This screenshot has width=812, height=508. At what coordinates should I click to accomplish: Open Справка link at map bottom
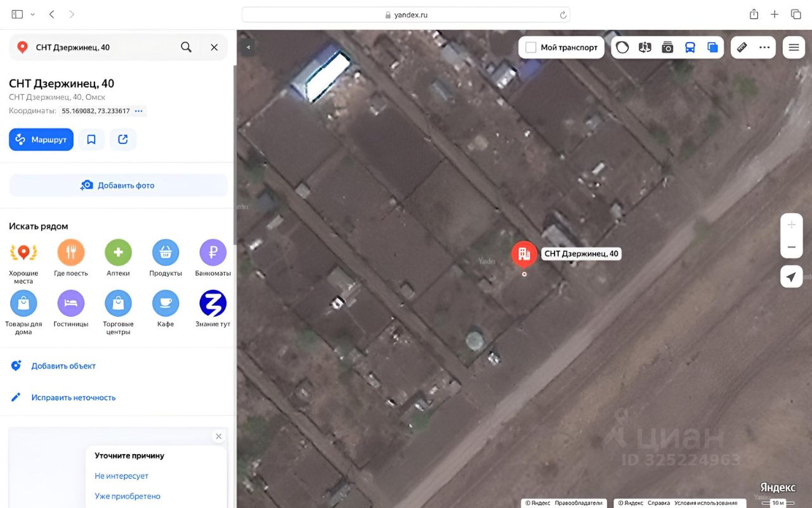pos(658,503)
